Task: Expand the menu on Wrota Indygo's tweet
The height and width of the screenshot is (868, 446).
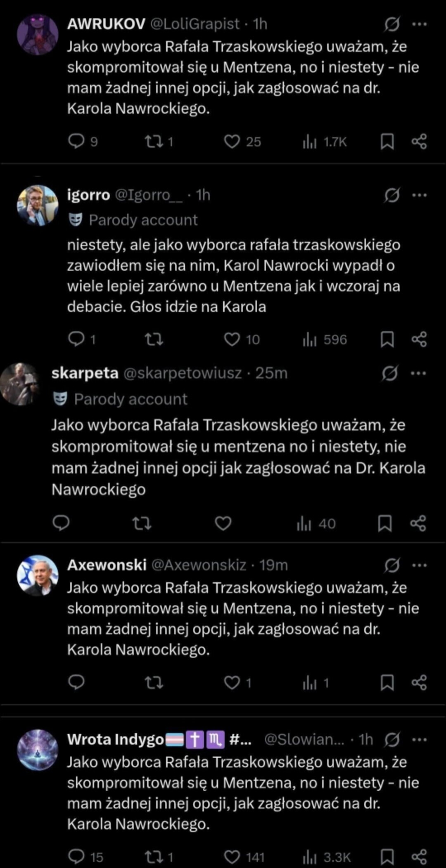Action: 420,739
